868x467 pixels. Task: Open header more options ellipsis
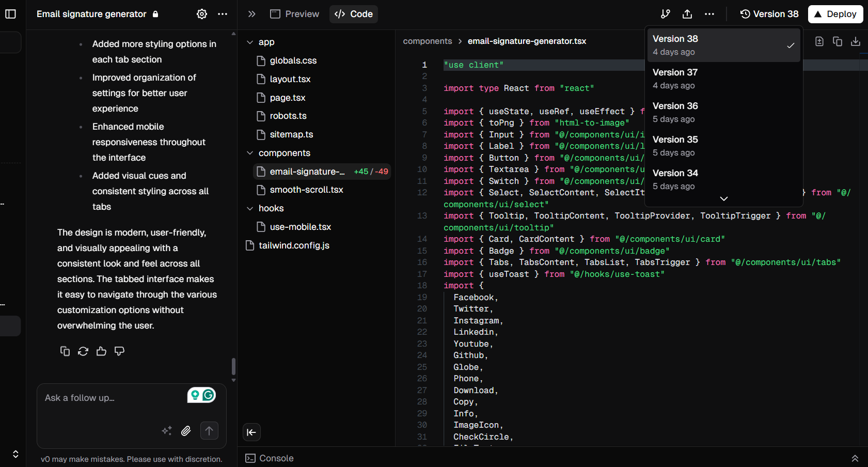(x=709, y=14)
